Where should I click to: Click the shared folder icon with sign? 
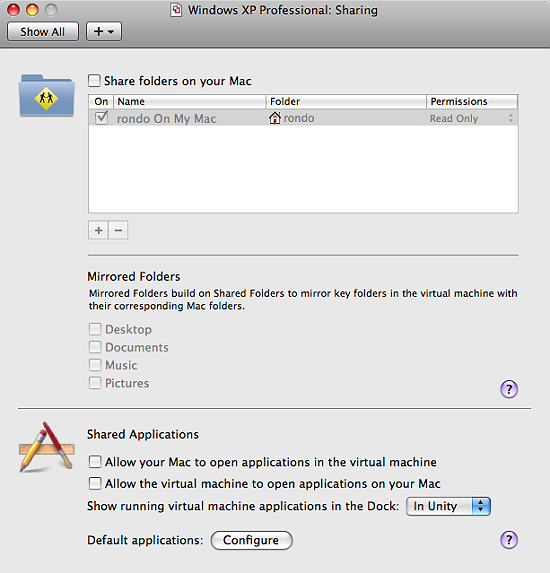click(x=47, y=96)
